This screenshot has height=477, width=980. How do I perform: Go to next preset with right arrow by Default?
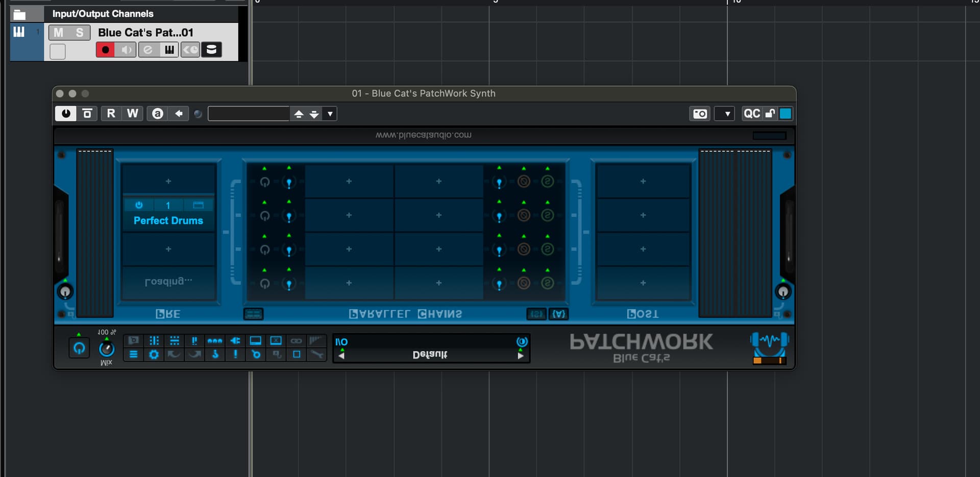tap(521, 356)
